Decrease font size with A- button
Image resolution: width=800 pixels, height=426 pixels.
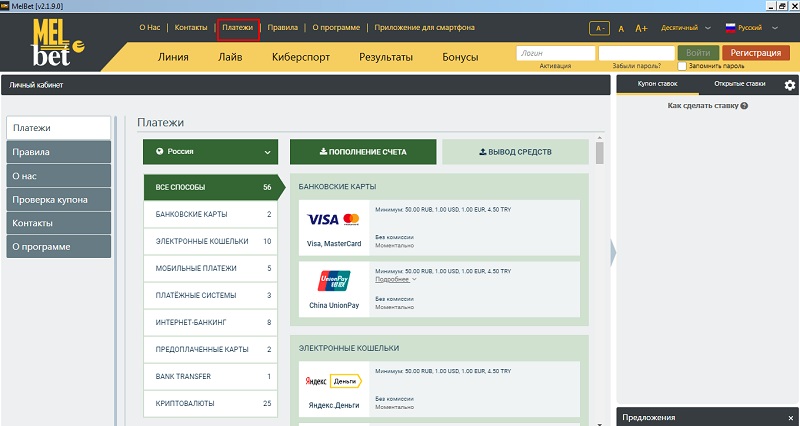pyautogui.click(x=601, y=29)
